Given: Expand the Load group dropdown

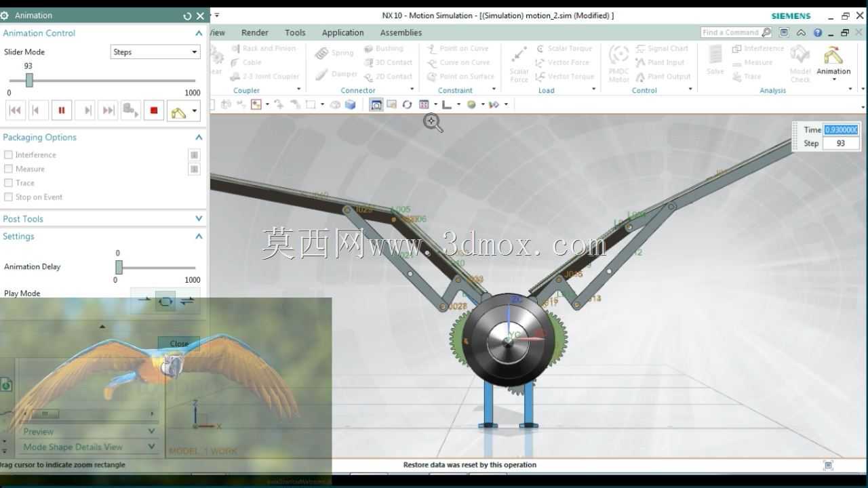Looking at the screenshot, I should (593, 89).
